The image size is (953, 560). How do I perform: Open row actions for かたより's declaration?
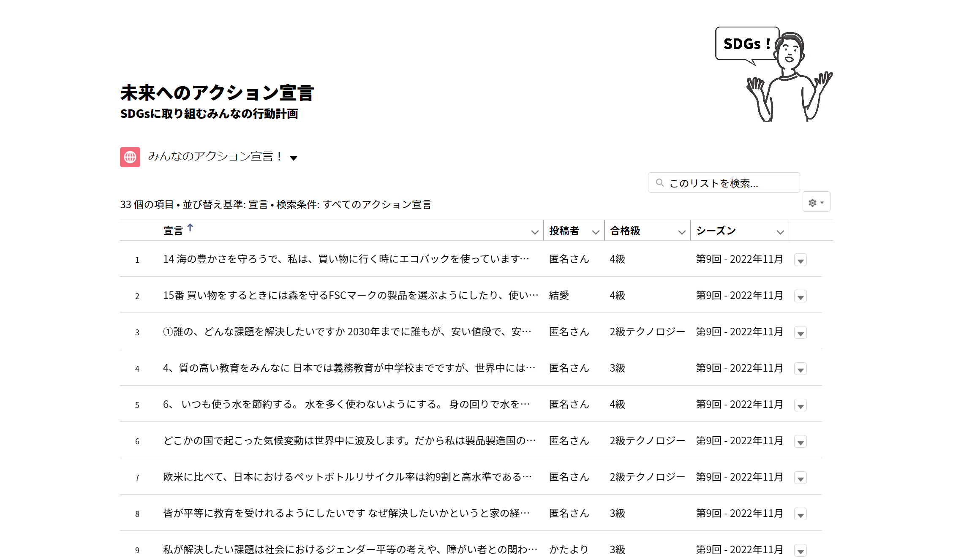click(x=801, y=550)
